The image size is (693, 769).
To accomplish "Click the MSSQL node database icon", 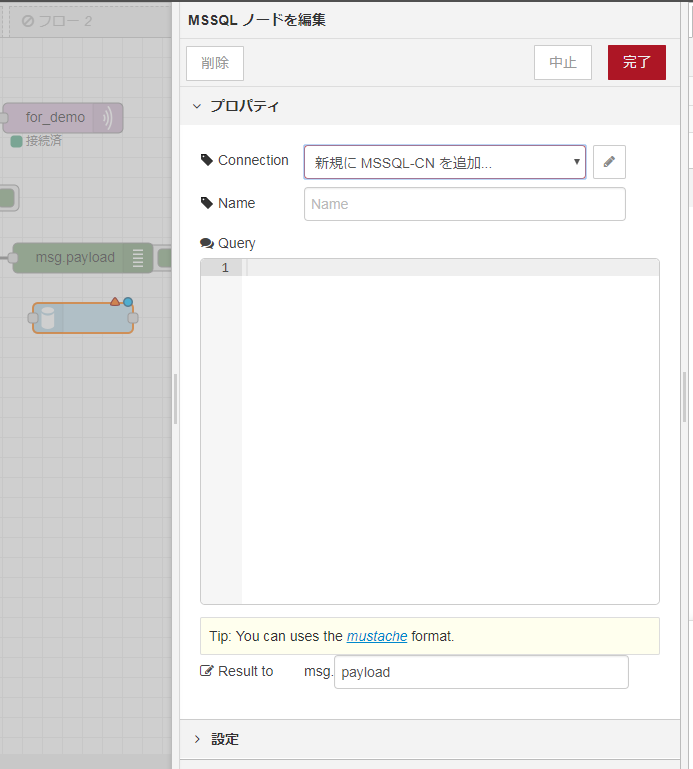I will point(48,318).
